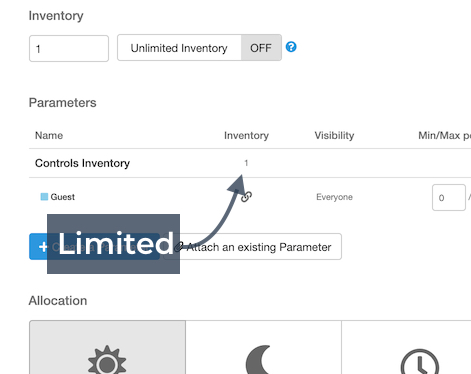Select the clock hourly allocation icon
Image resolution: width=471 pixels, height=374 pixels.
coord(420,362)
